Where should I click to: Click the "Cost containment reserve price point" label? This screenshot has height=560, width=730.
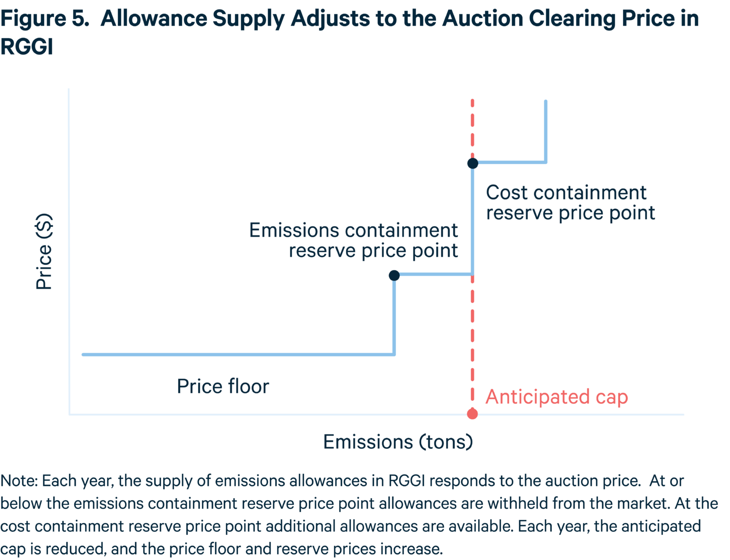coord(570,203)
